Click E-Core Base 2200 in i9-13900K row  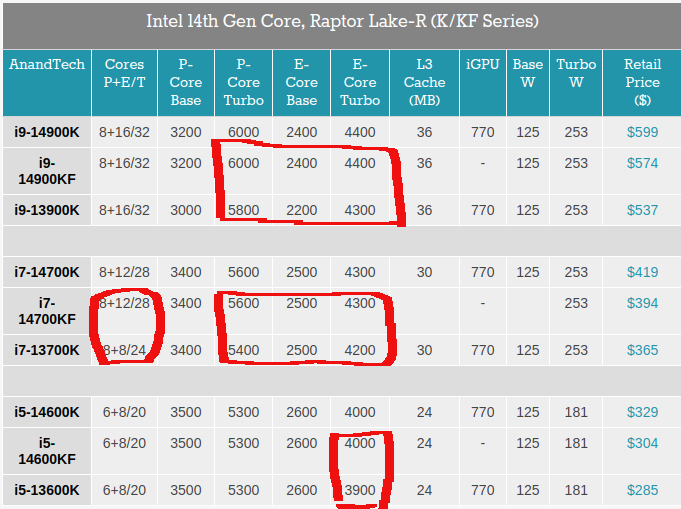tap(301, 210)
